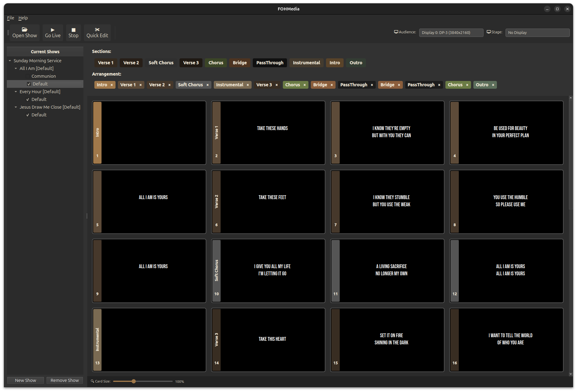Collapse All I Am [Default] node

click(x=16, y=68)
